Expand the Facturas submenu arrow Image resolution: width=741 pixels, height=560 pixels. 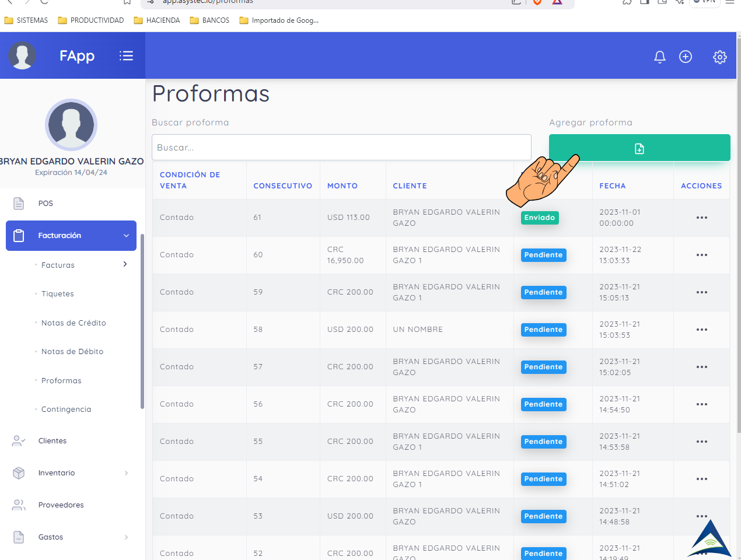coord(125,265)
